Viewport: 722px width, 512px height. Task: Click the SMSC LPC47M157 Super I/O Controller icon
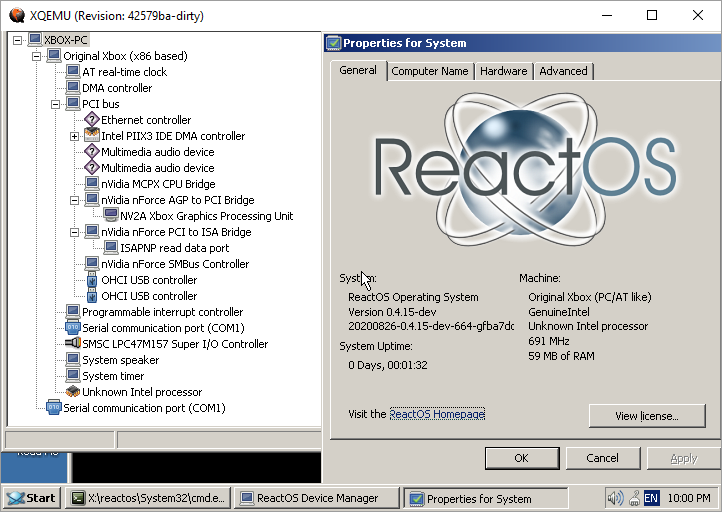73,343
